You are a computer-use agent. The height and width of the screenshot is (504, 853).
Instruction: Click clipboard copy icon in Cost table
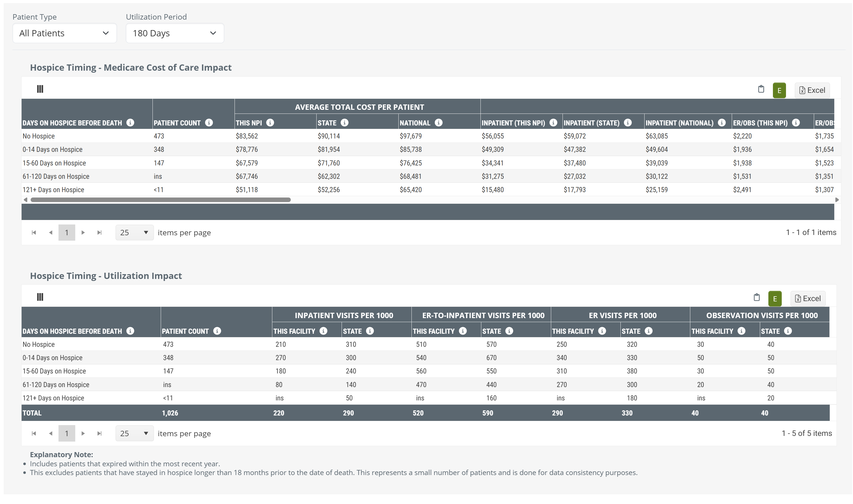click(761, 89)
